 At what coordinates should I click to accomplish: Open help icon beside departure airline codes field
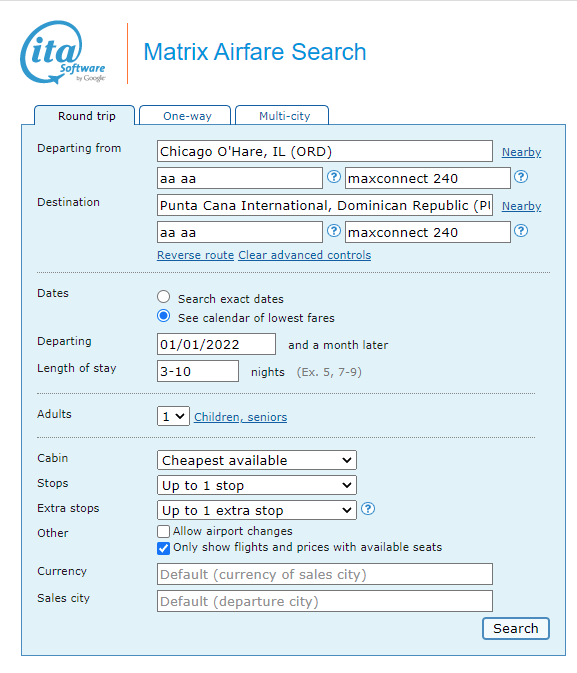pyautogui.click(x=334, y=177)
